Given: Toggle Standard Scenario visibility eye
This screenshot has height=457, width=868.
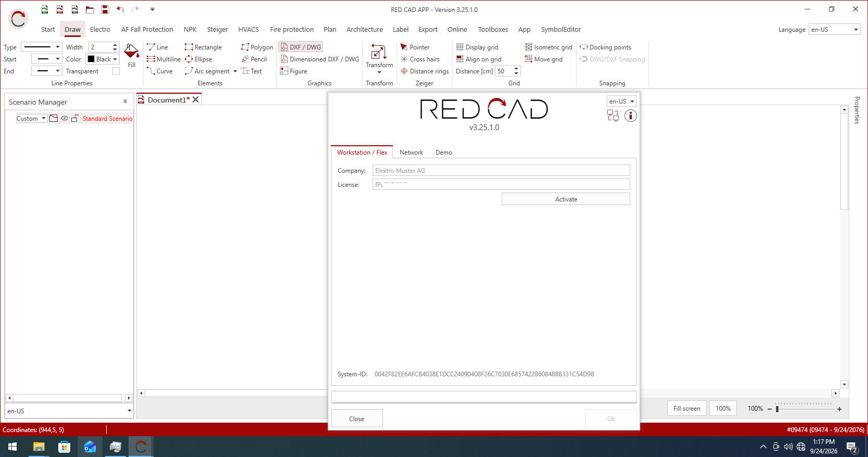Looking at the screenshot, I should click(x=65, y=118).
